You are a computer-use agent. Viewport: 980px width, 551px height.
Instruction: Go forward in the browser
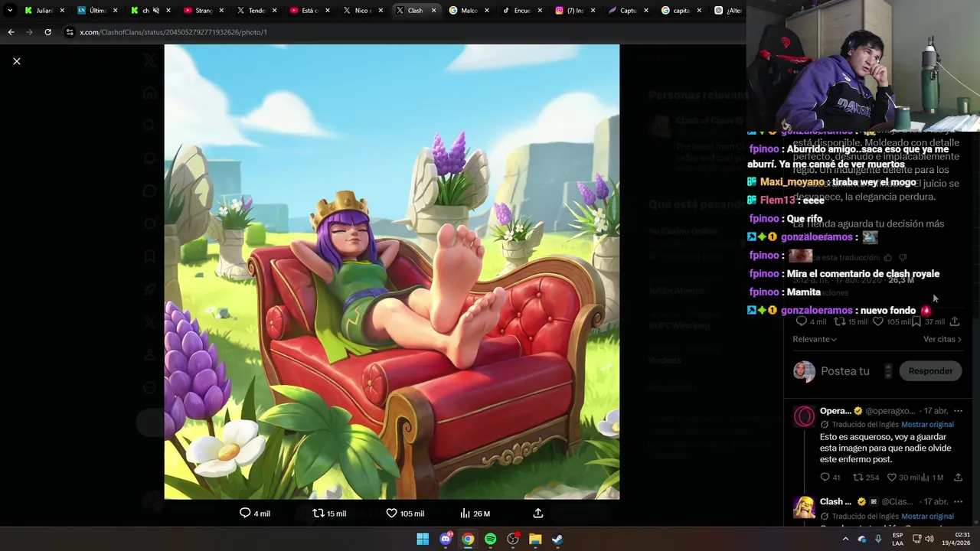(29, 32)
